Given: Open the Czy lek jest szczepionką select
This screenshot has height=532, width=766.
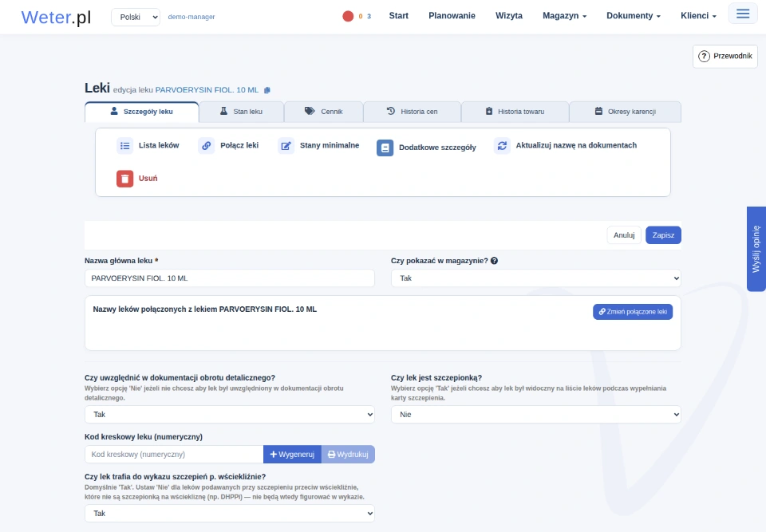Looking at the screenshot, I should point(536,414).
